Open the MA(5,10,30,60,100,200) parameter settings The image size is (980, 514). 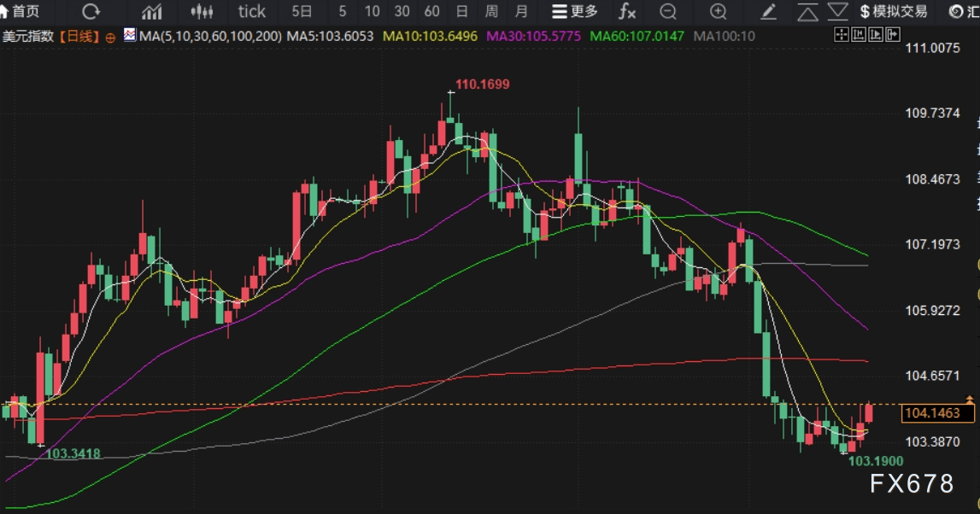tap(210, 37)
